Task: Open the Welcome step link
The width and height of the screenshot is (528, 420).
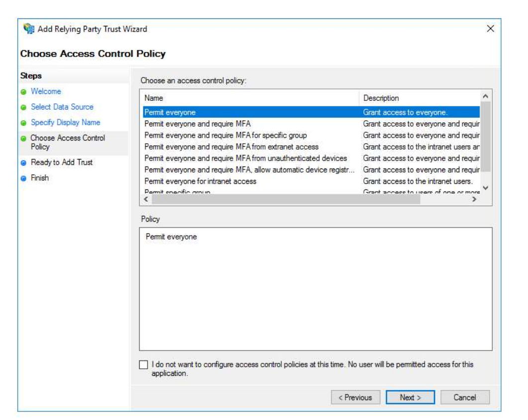Action: click(46, 91)
